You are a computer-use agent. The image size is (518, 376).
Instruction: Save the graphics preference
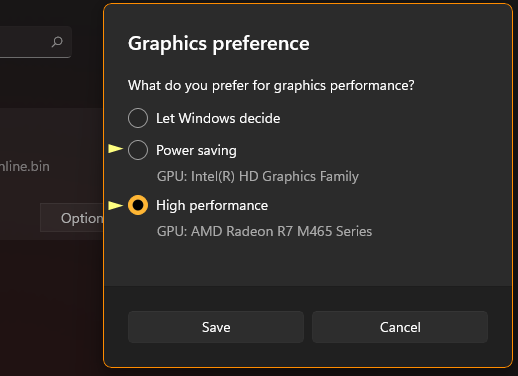pos(216,327)
